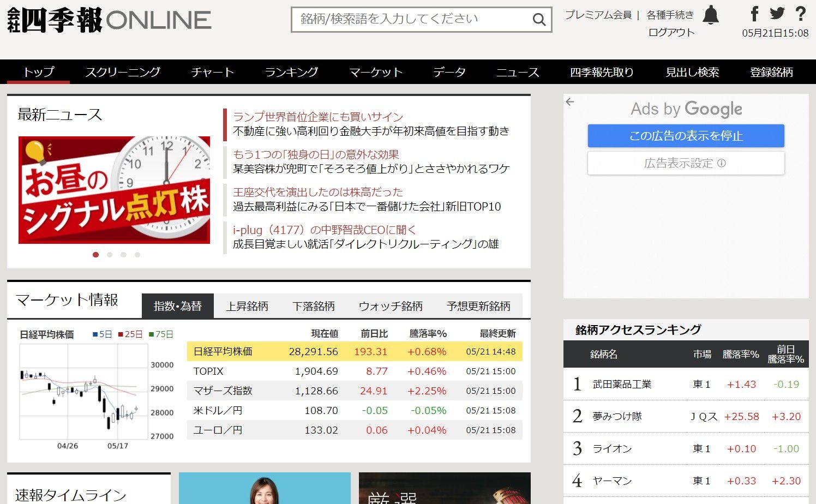Open help via the question mark icon

800,15
